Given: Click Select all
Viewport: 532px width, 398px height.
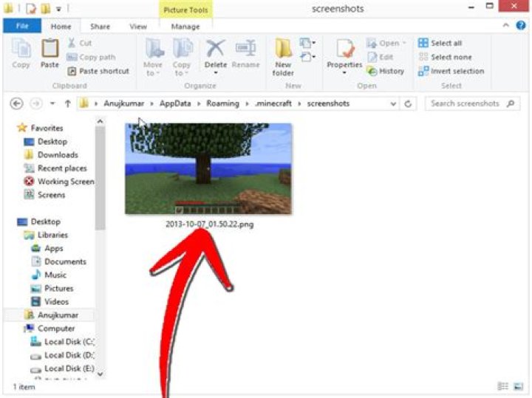Looking at the screenshot, I should 440,43.
